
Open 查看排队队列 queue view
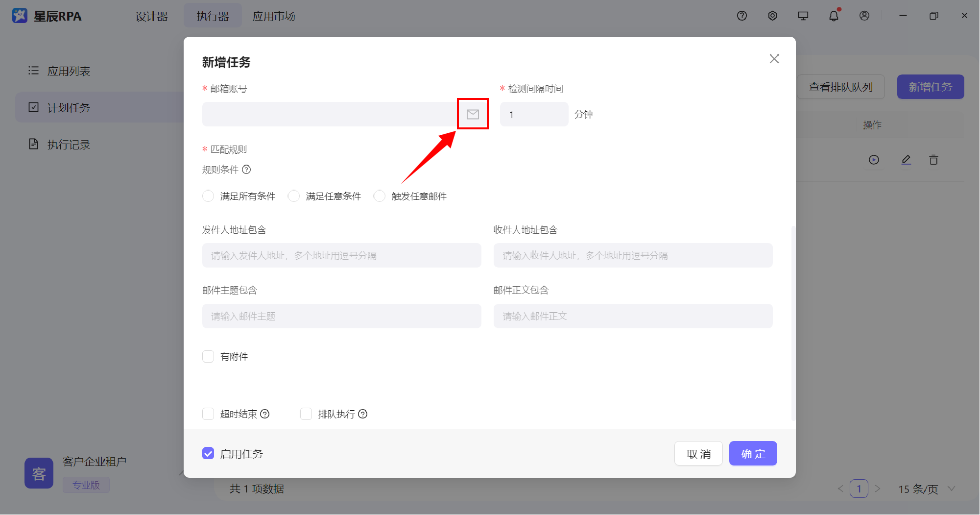tap(841, 87)
